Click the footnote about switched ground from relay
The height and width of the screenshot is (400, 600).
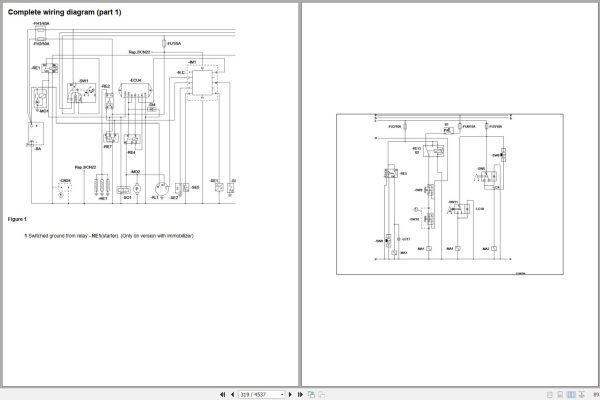click(109, 236)
